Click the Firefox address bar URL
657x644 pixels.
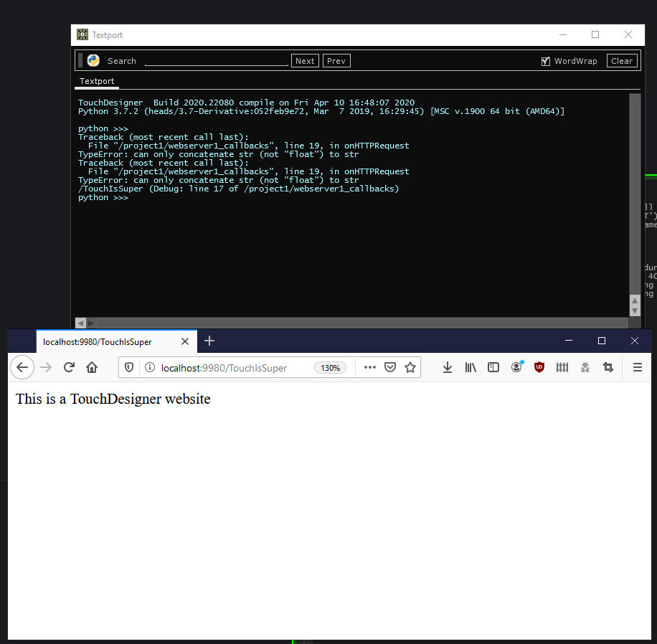(224, 368)
